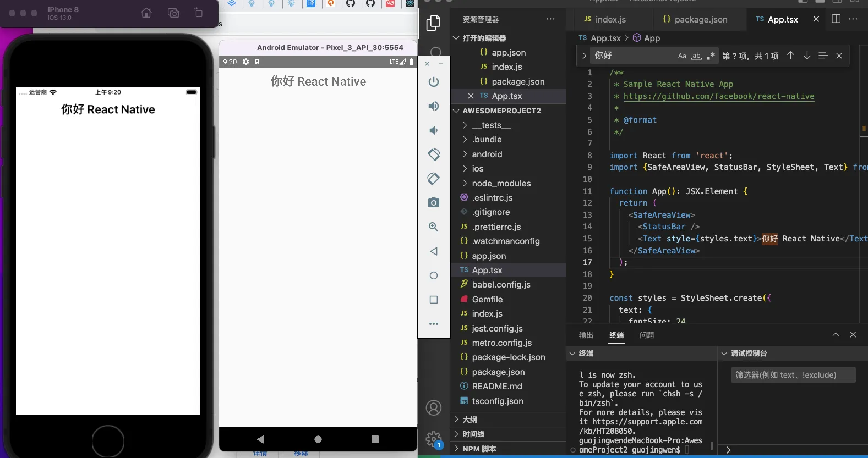Open Android emulator extended controls (three dots)
868x458 pixels.
tap(434, 324)
